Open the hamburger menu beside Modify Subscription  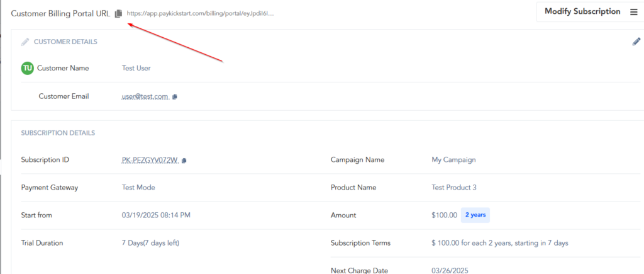[x=633, y=12]
